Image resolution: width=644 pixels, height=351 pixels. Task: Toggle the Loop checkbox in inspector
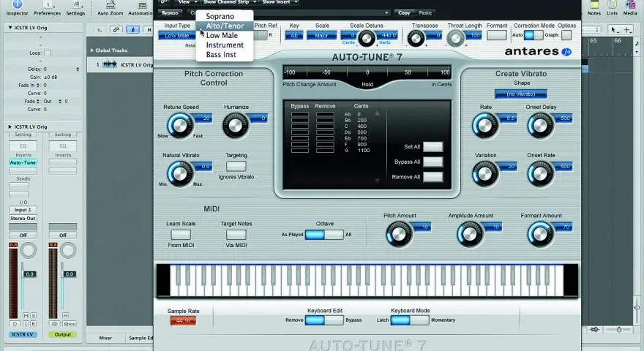(48, 53)
